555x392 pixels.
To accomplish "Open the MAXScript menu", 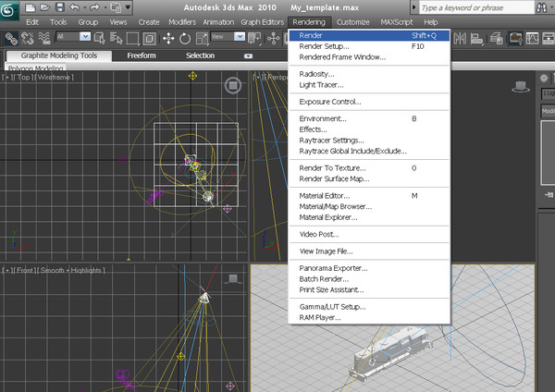I will (x=397, y=22).
